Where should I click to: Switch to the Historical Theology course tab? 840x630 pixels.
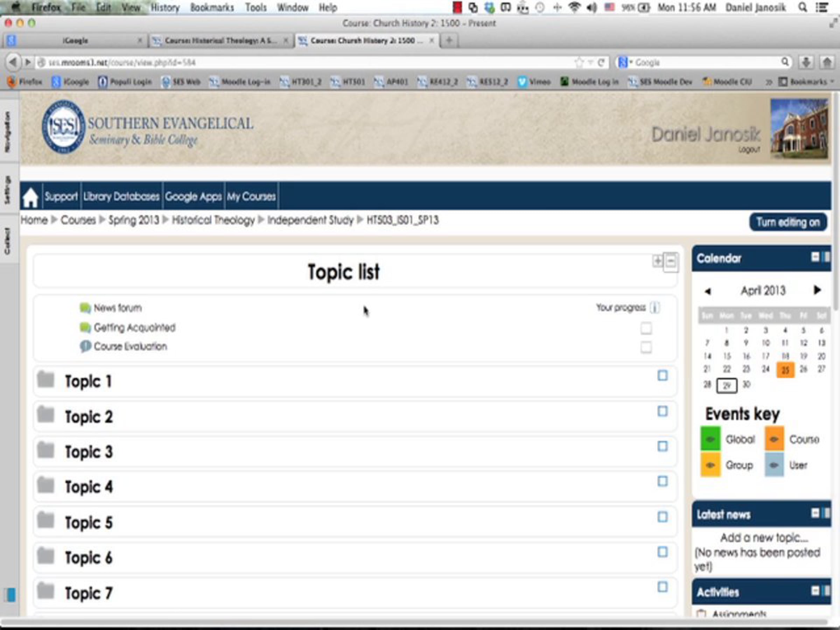tap(219, 41)
